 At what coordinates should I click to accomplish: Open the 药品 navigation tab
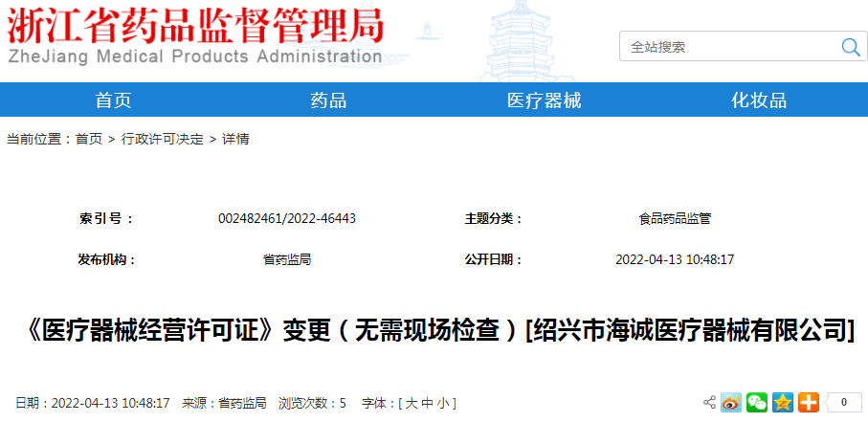click(328, 100)
